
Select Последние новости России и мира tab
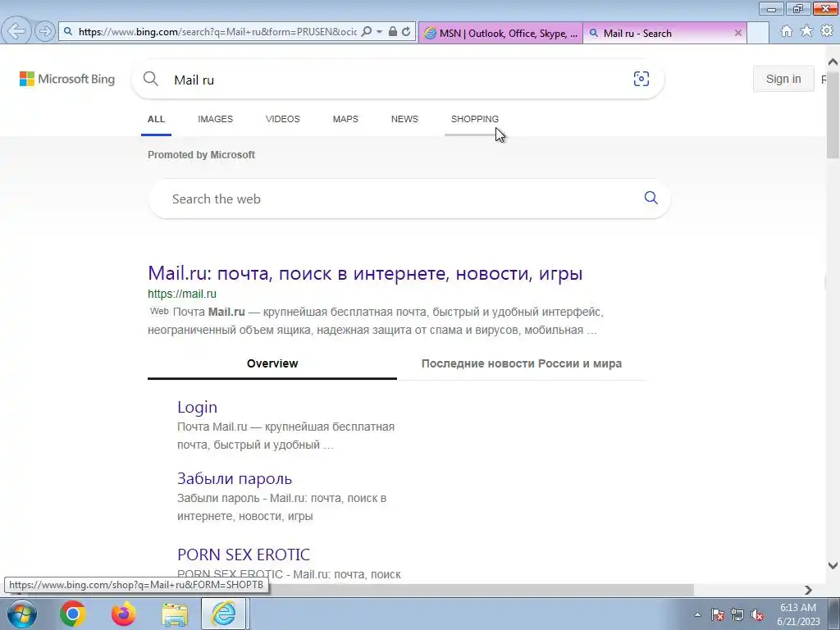point(522,363)
